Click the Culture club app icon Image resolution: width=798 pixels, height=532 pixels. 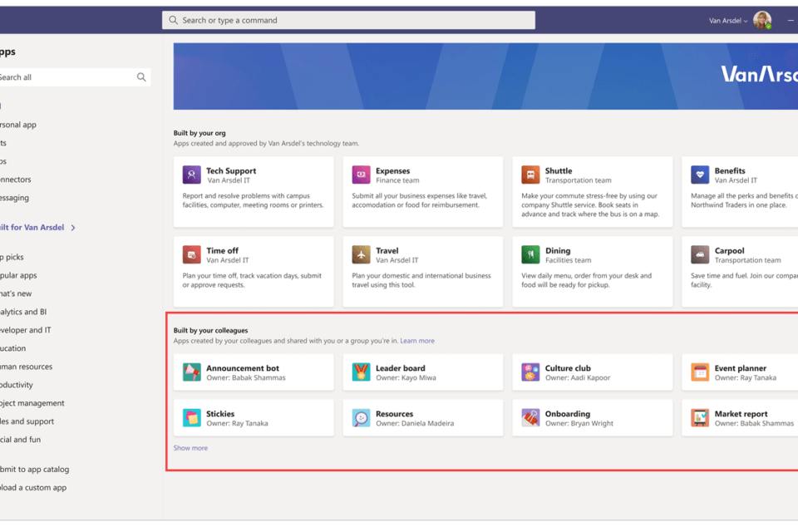(x=530, y=372)
